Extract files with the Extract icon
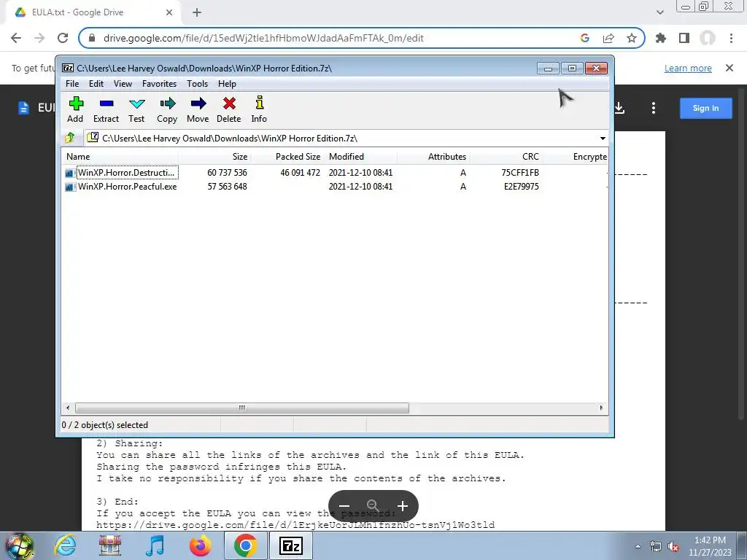 tap(106, 109)
